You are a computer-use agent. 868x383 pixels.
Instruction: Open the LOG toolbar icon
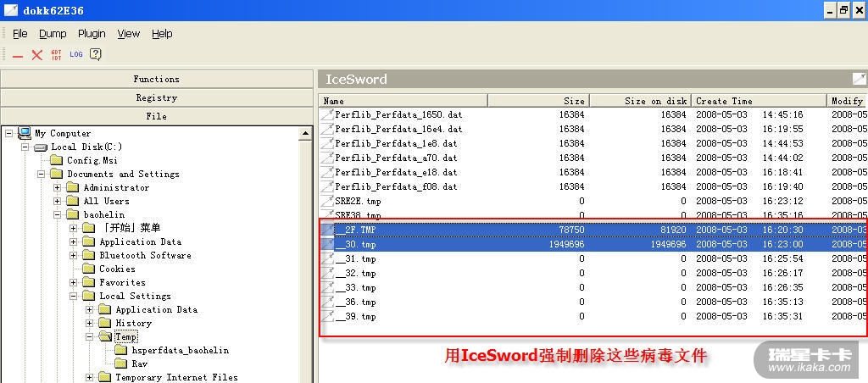(x=75, y=54)
